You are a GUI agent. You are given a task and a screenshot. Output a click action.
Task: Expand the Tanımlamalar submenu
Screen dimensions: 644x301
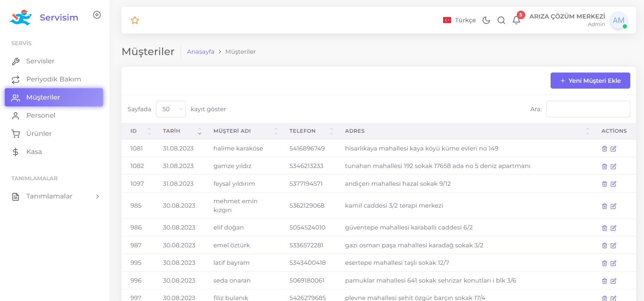click(54, 196)
